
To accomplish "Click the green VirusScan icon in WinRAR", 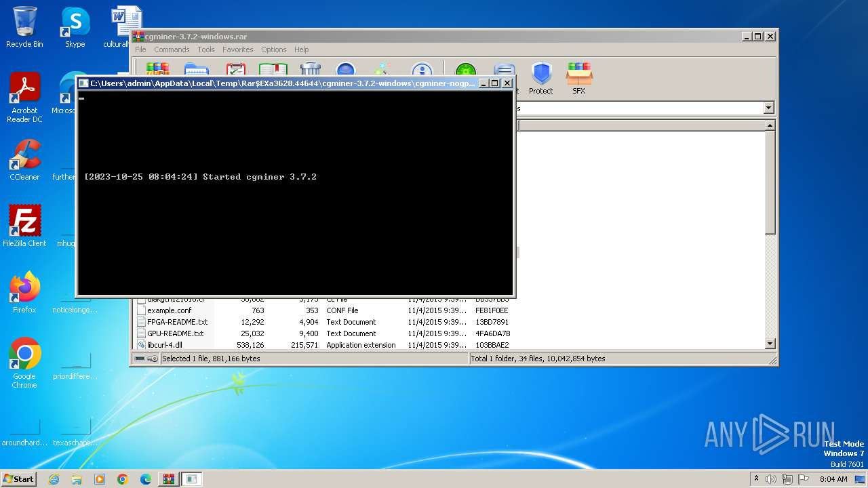I will (x=466, y=70).
